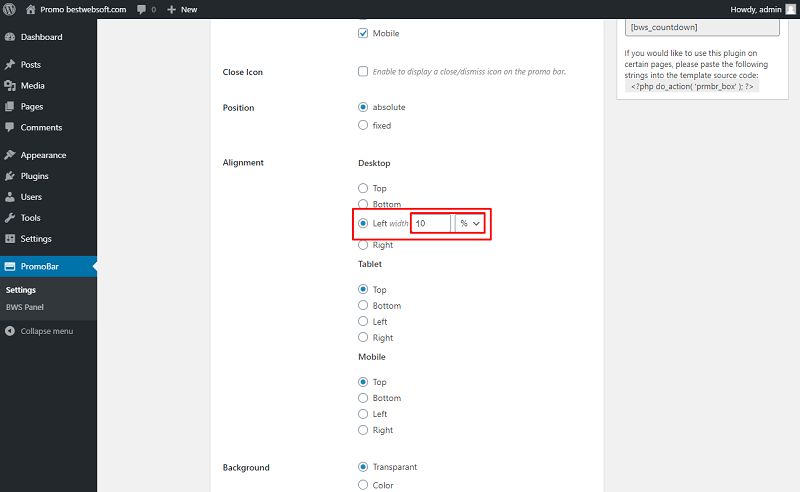Click the Media icon in sidebar
Viewport: 800px width, 492px height.
10,85
